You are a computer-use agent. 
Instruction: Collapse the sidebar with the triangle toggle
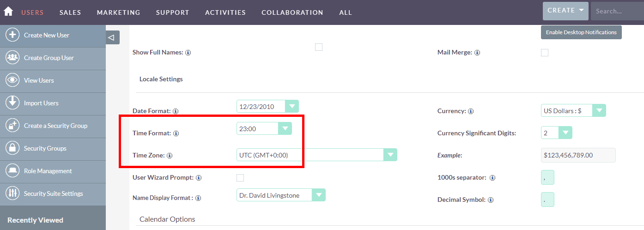tap(112, 37)
